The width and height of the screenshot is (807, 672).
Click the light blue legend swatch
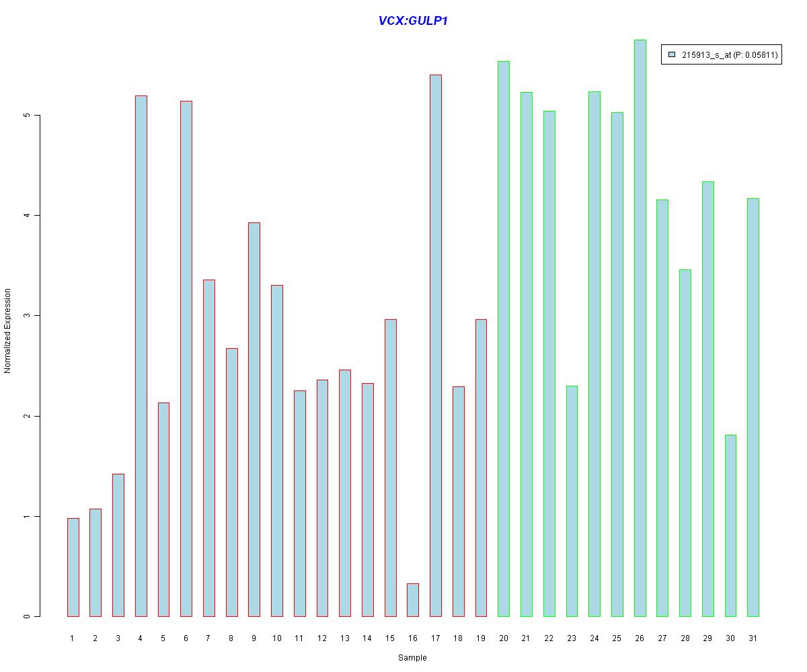point(671,55)
